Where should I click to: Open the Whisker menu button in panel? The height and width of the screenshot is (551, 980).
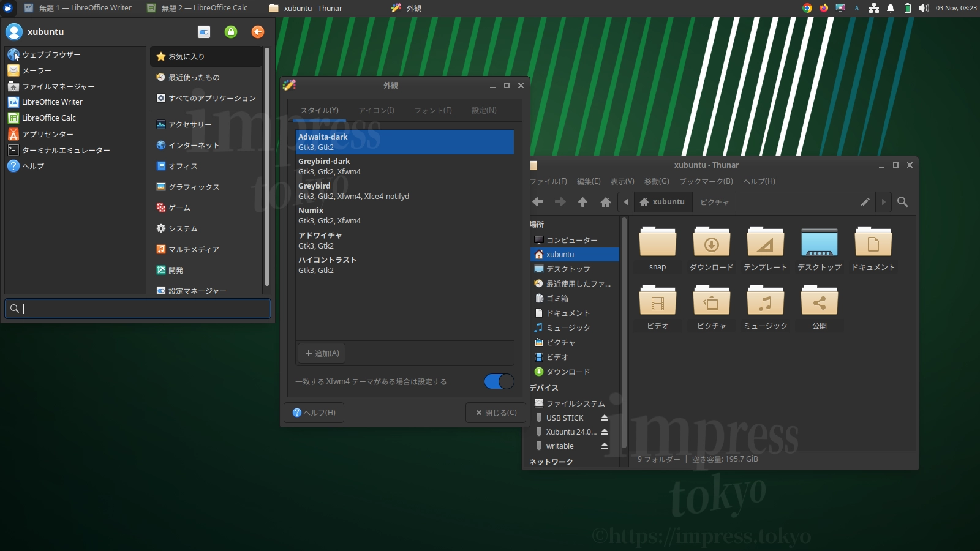(x=8, y=8)
